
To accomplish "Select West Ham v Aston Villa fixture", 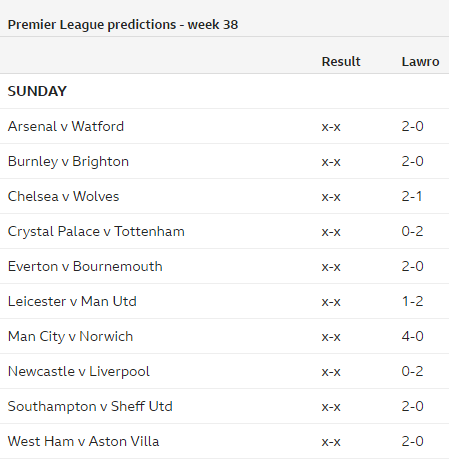I will pos(84,441).
